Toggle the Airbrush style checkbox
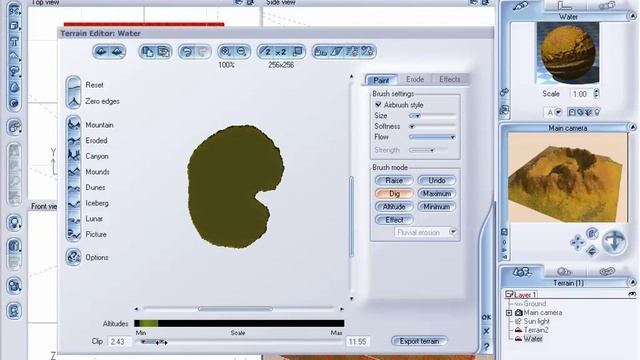Screen dimensions: 640x360 point(378,105)
